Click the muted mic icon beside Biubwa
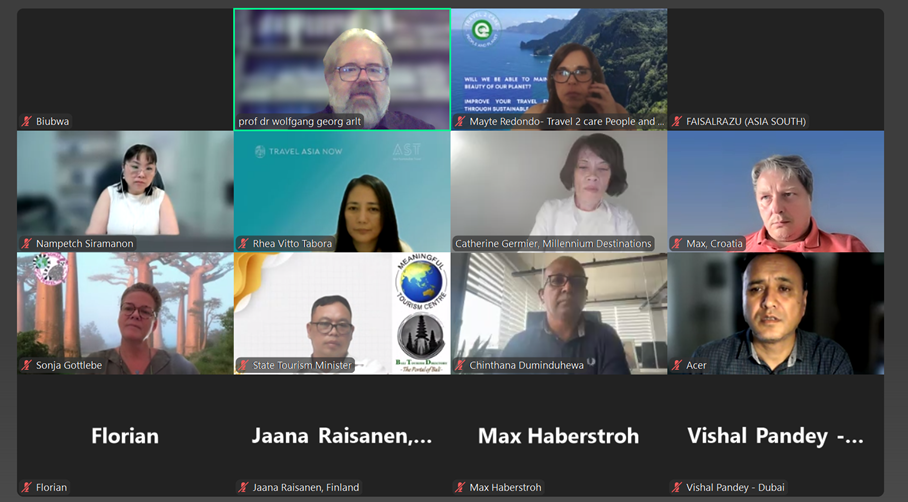The height and width of the screenshot is (502, 908). coord(27,122)
